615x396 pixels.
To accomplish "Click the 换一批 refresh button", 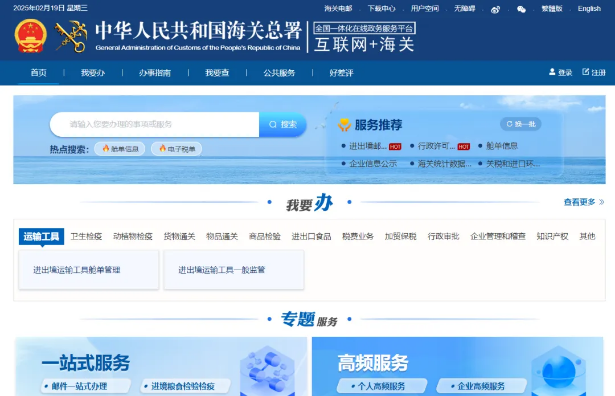I will pos(521,124).
